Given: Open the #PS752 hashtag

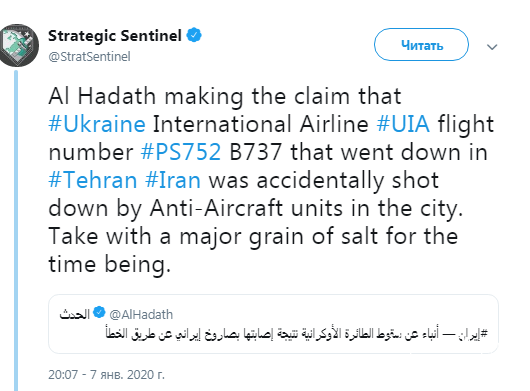Looking at the screenshot, I should [x=181, y=152].
